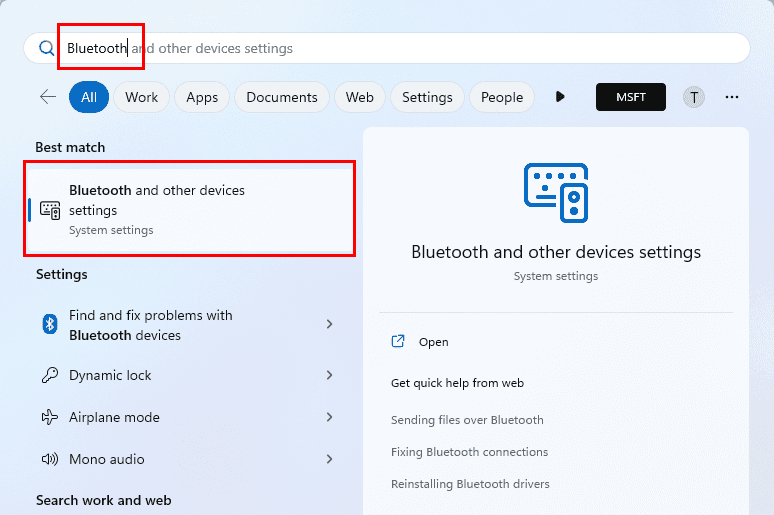The width and height of the screenshot is (774, 515).
Task: Select the All filter tab
Action: pos(89,97)
